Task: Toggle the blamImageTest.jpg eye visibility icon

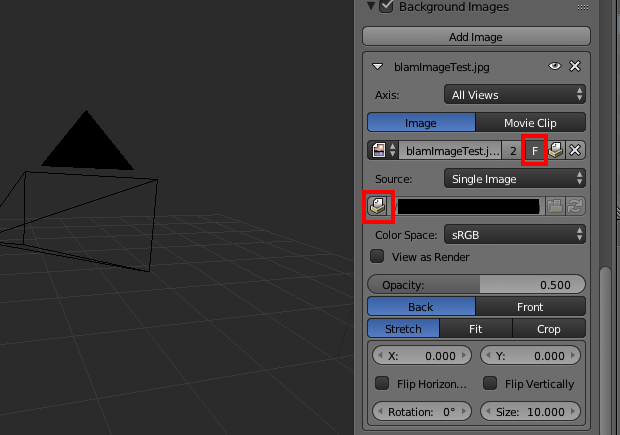Action: [x=555, y=66]
